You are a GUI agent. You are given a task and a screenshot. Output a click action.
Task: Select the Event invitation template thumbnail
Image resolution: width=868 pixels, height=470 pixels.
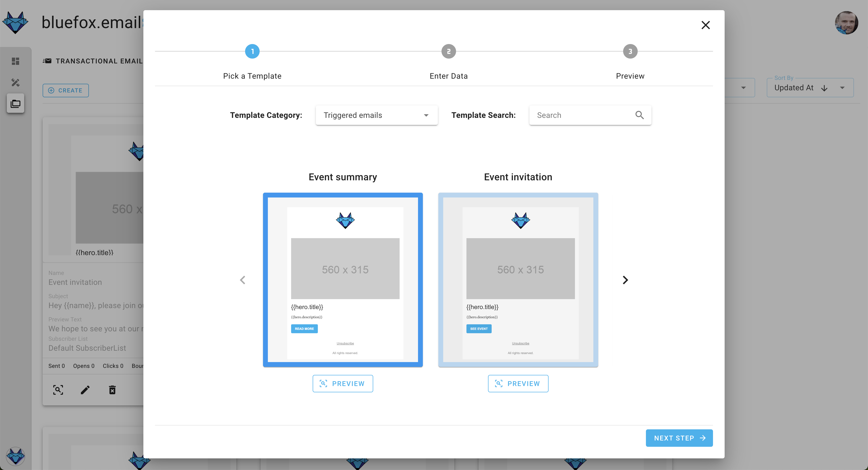tap(518, 280)
